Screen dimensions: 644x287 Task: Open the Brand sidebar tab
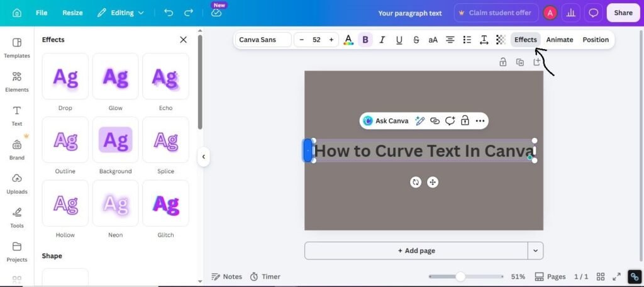tap(17, 150)
